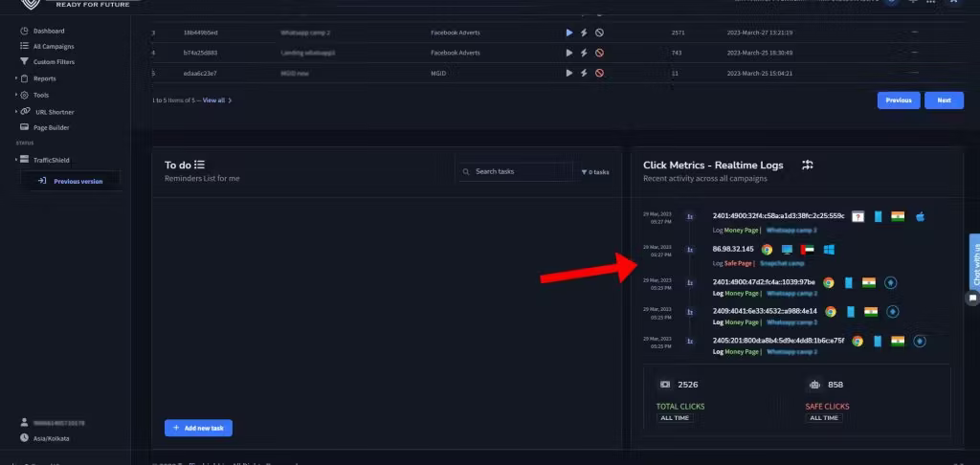
Task: Click the date 2023-March-25 15:04:21
Action: tap(759, 73)
